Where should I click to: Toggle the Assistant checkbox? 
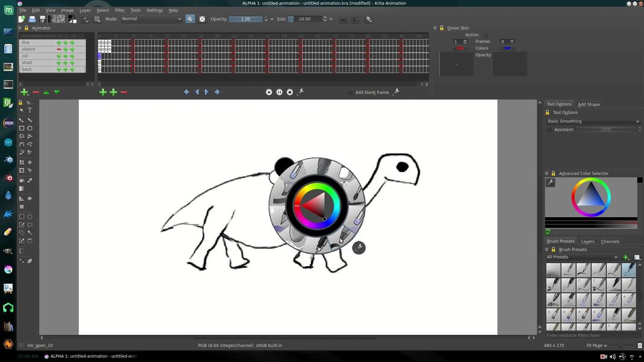click(x=549, y=129)
